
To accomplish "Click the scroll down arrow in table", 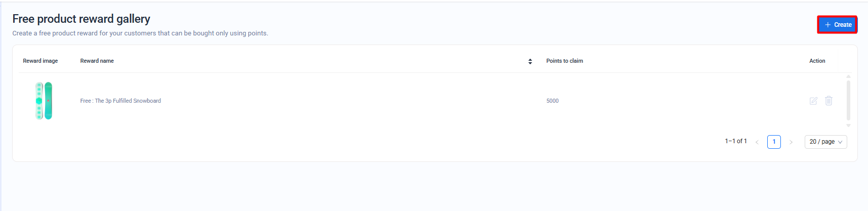I will [848, 125].
